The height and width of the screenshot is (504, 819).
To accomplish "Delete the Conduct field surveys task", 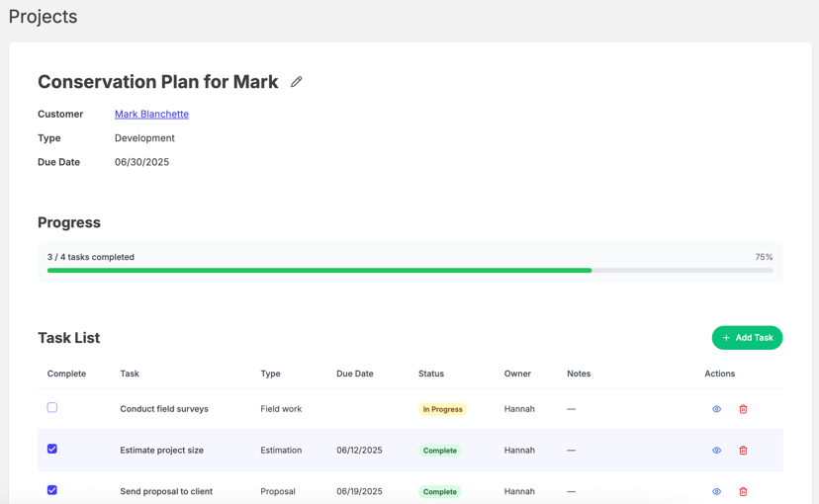I will 743,409.
